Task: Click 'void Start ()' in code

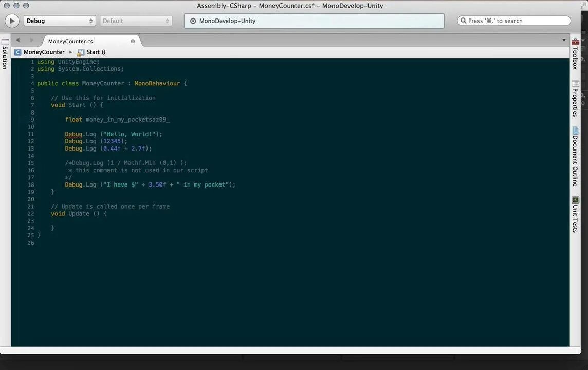Action: coord(73,105)
